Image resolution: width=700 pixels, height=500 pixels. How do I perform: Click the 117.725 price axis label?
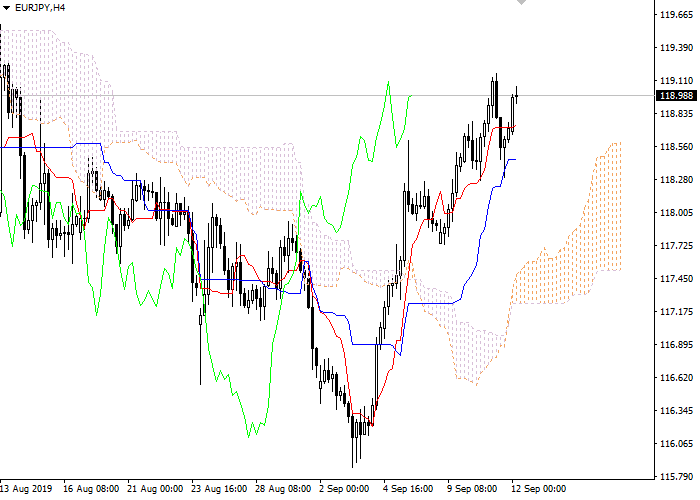[676, 246]
